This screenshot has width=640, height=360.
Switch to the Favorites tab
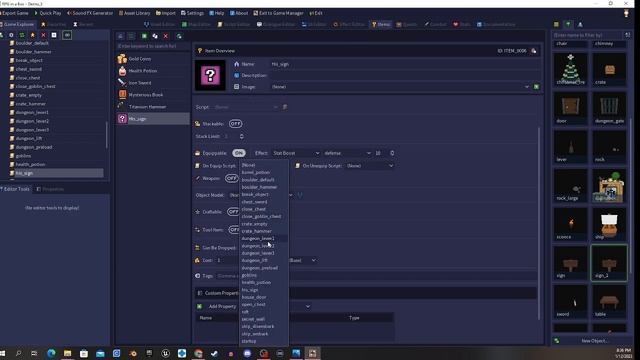(53, 24)
